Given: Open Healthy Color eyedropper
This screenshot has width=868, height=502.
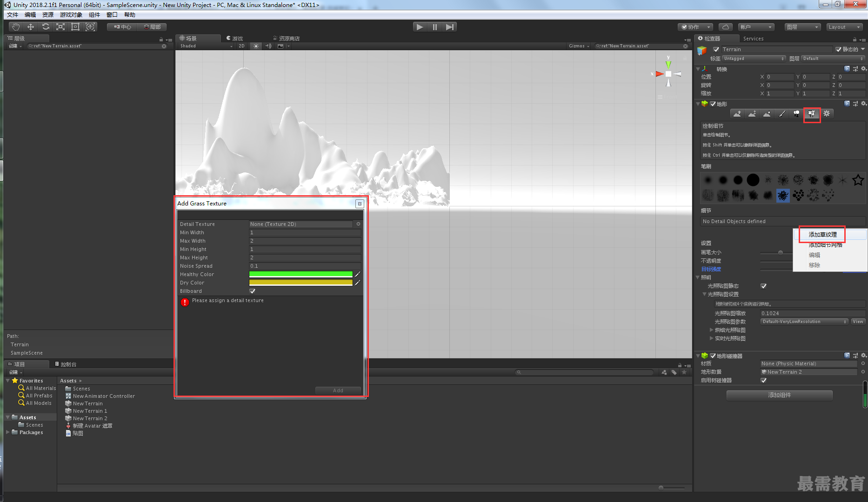Looking at the screenshot, I should 358,274.
